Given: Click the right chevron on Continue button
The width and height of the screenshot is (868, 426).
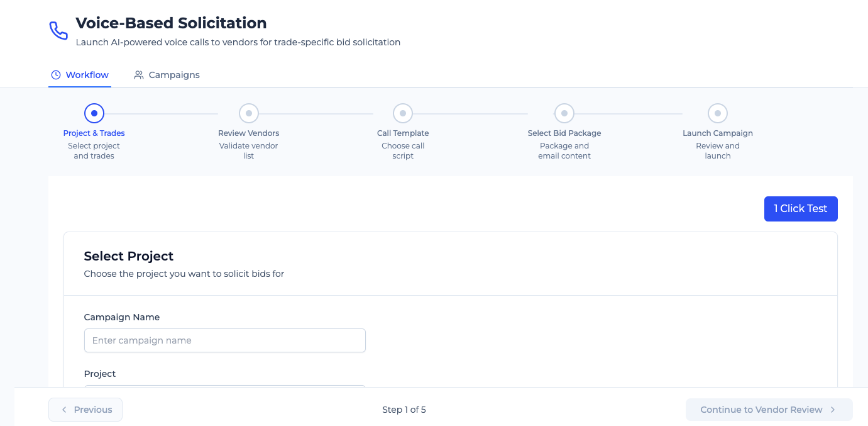Looking at the screenshot, I should pos(833,410).
